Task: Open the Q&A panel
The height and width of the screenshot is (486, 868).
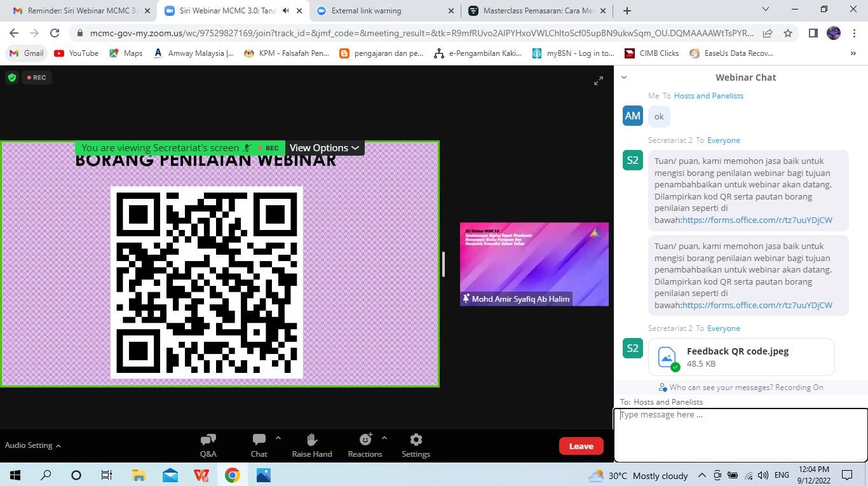Action: (x=208, y=445)
